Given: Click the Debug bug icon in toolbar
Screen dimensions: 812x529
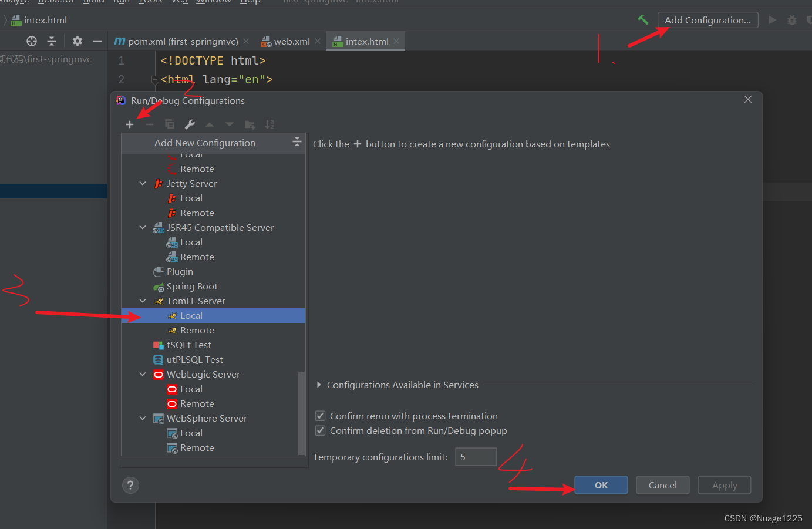Looking at the screenshot, I should [792, 20].
